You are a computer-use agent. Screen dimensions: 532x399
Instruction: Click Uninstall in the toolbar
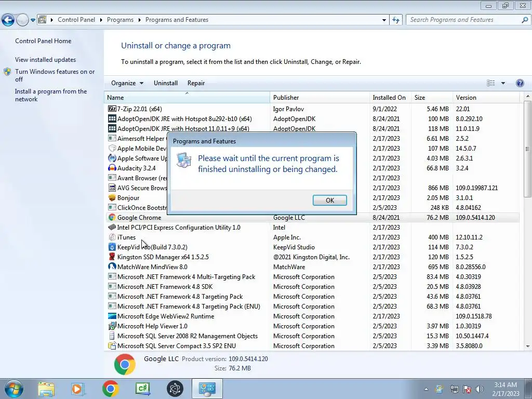pyautogui.click(x=166, y=83)
